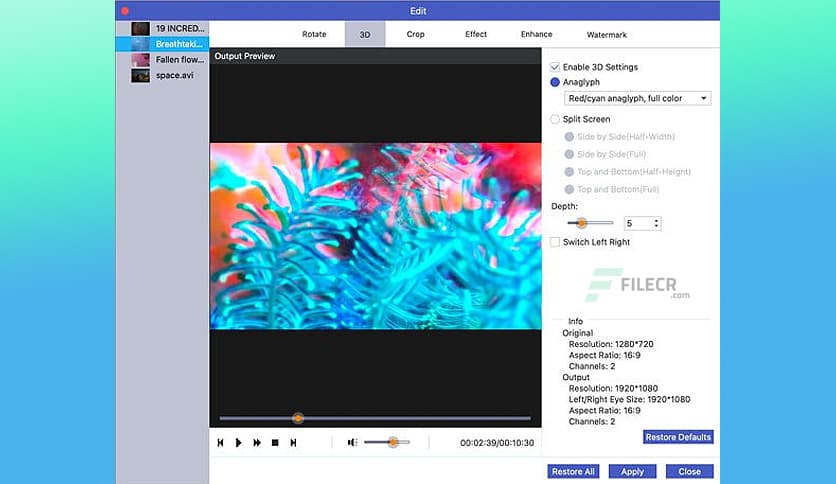836x484 pixels.
Task: Click thumbnail of Fallen flow... video
Action: point(141,60)
